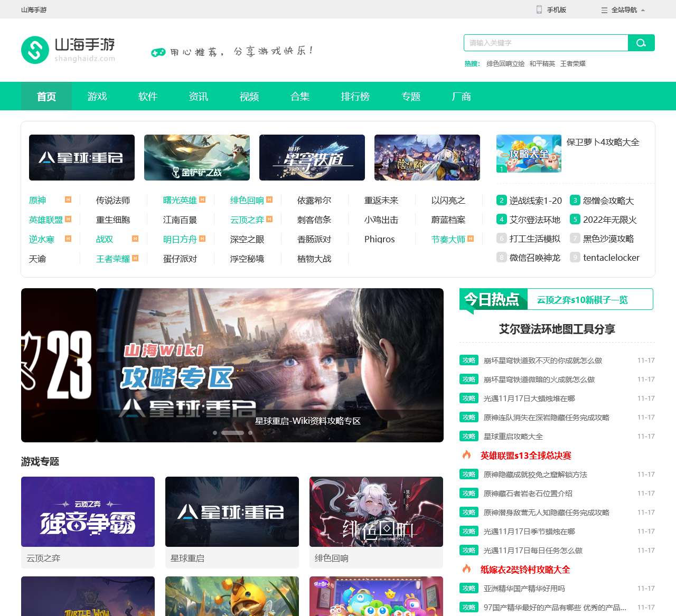
Task: Click the 山海手游 logo
Action: pyautogui.click(x=68, y=50)
